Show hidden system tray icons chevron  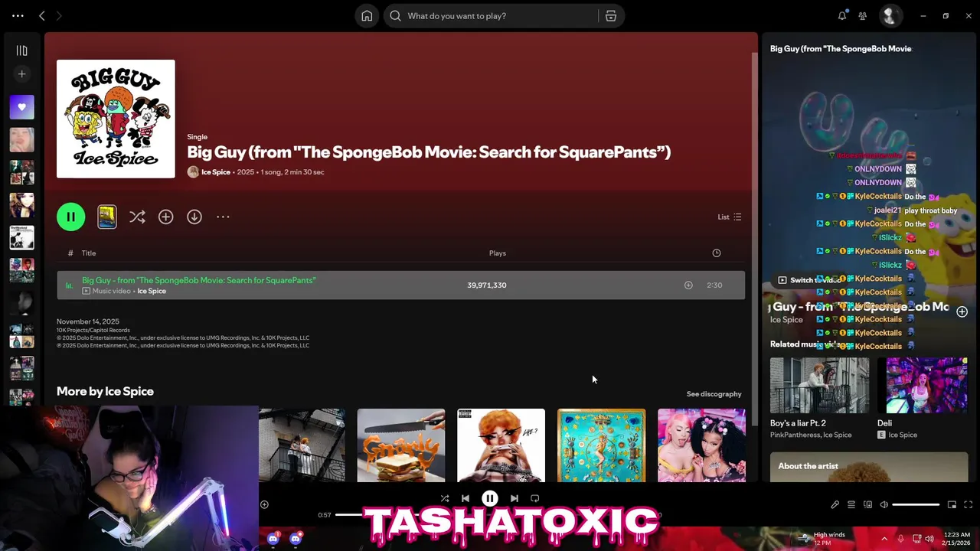point(884,539)
